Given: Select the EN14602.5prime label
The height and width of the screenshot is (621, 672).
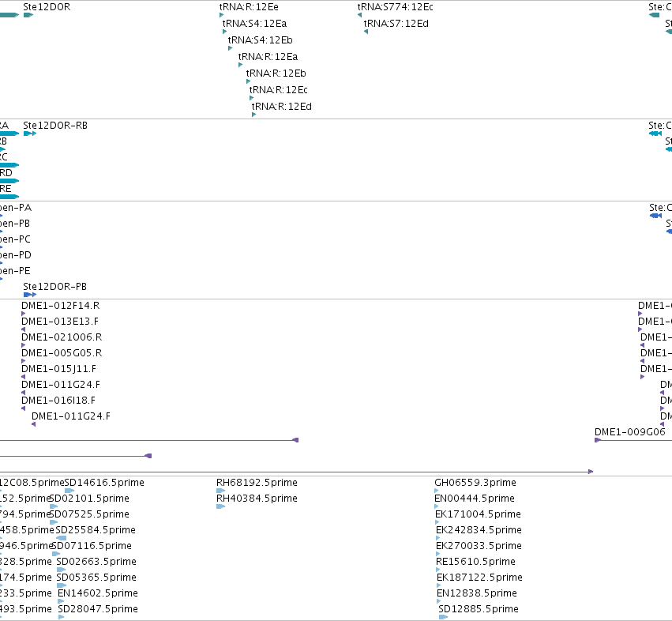Looking at the screenshot, I should click(98, 593).
